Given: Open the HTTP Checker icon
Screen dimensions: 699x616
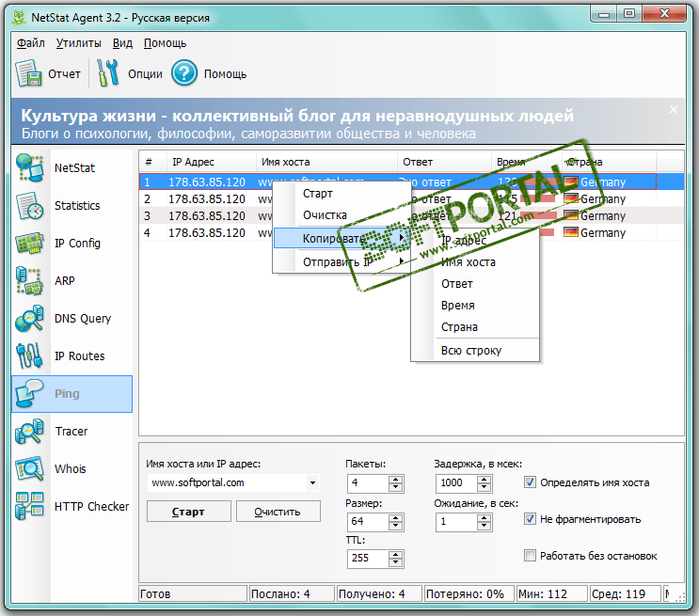Looking at the screenshot, I should click(x=29, y=506).
